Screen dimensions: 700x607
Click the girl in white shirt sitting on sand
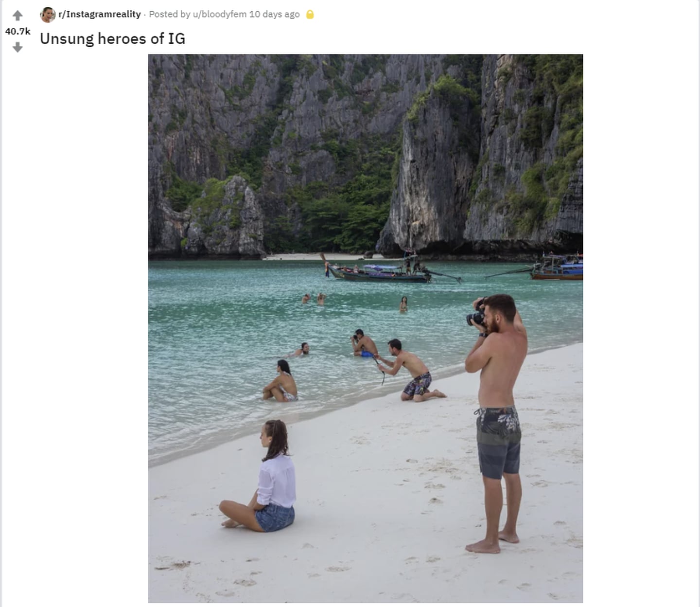262,477
